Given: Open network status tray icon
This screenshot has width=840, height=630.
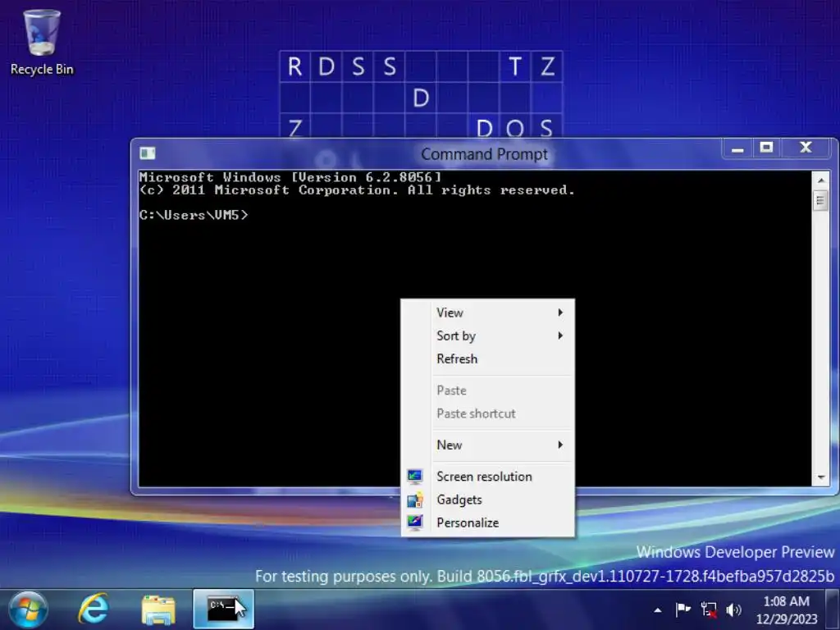Looking at the screenshot, I should pyautogui.click(x=709, y=609).
